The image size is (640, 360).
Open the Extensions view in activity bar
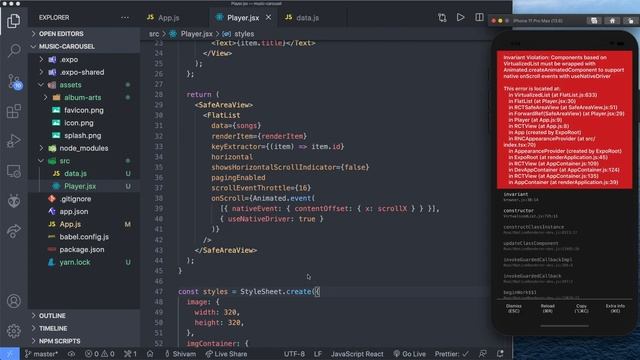click(x=14, y=111)
